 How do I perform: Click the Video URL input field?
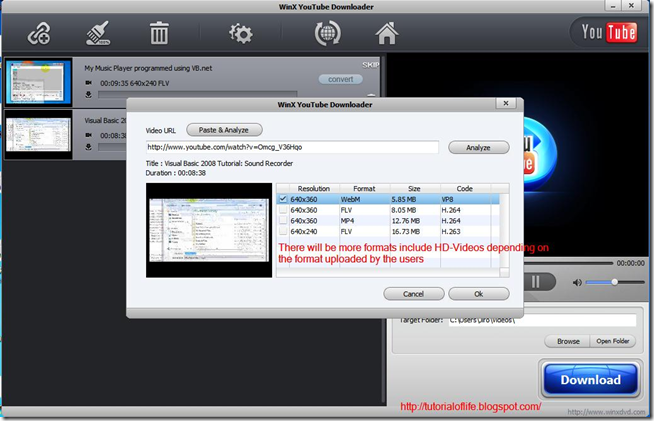(x=292, y=147)
